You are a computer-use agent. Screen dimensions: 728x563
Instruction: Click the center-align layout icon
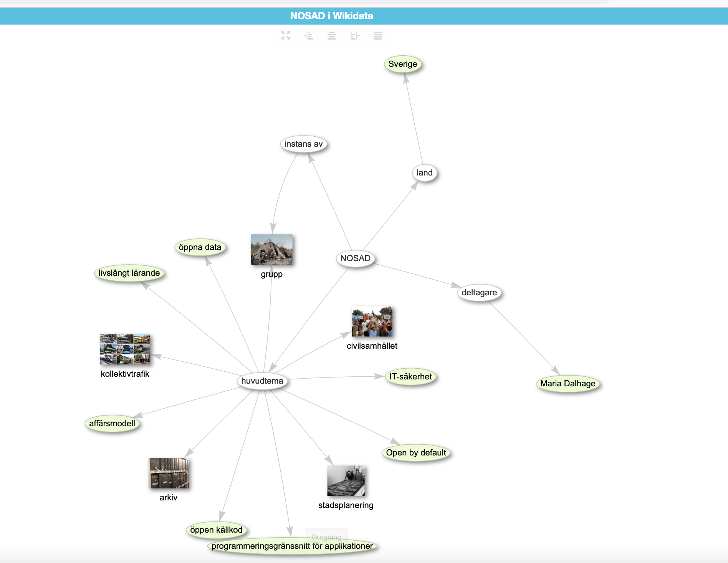[x=332, y=36]
